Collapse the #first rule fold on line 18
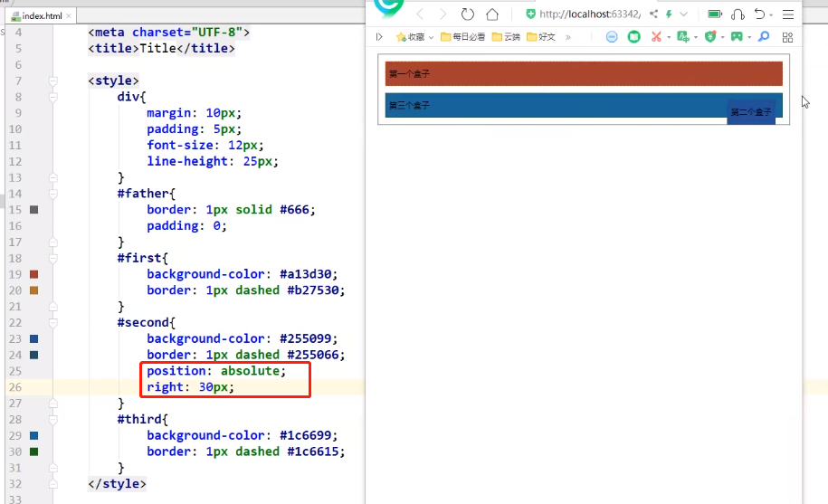The image size is (828, 504). [52, 258]
